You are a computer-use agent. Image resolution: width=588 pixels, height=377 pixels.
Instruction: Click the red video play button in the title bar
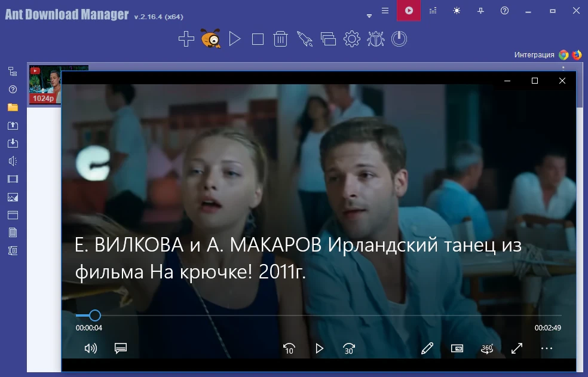(409, 11)
